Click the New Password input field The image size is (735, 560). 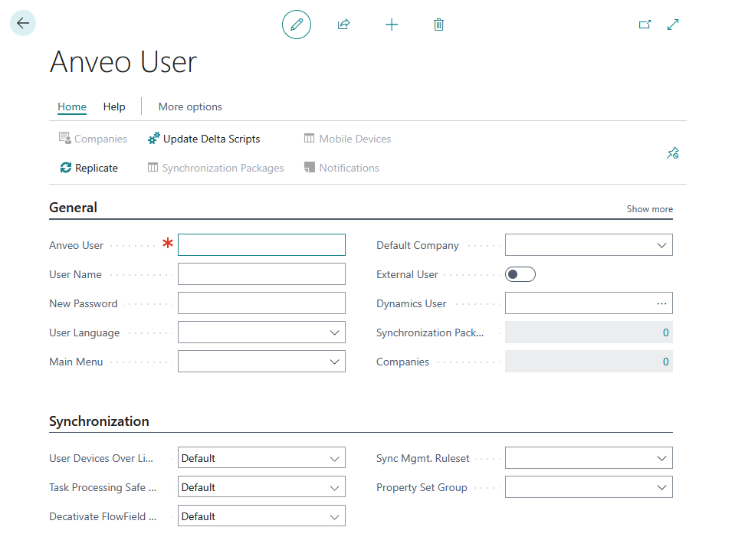[x=261, y=303]
